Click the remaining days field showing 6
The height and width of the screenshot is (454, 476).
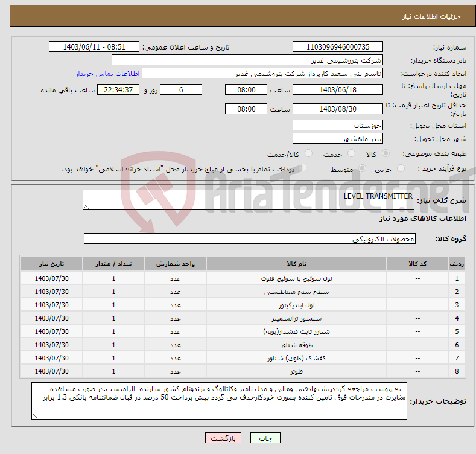tap(181, 89)
